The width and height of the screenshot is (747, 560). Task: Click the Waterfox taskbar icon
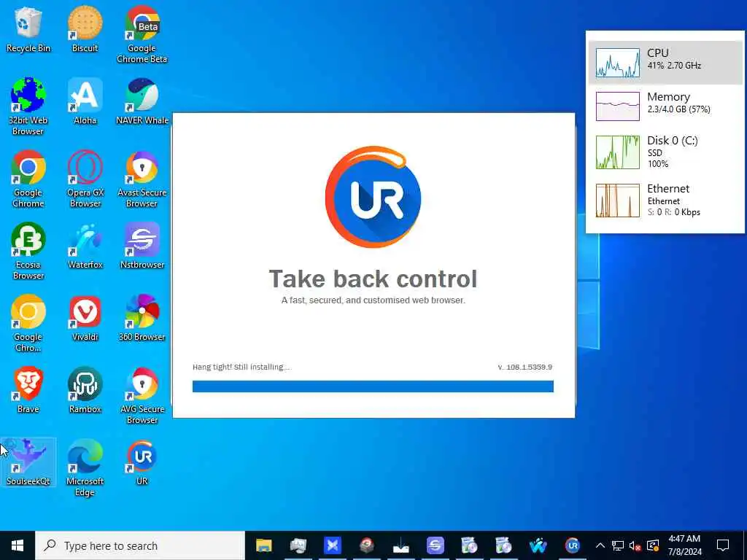pos(538,545)
